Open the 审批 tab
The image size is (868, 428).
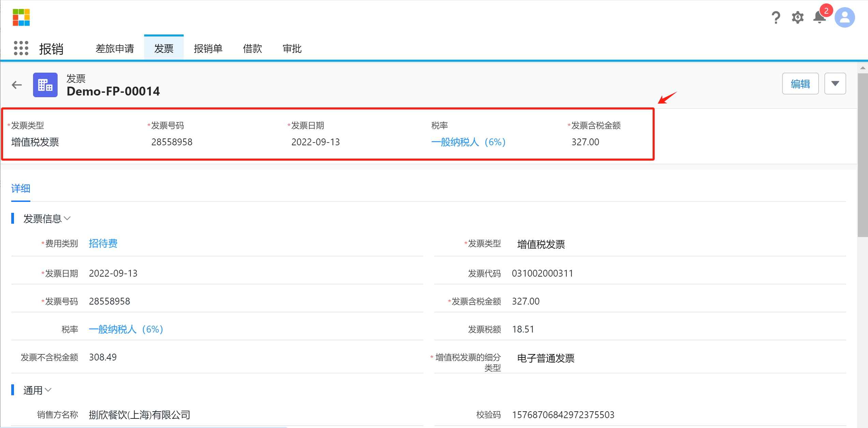pyautogui.click(x=292, y=49)
